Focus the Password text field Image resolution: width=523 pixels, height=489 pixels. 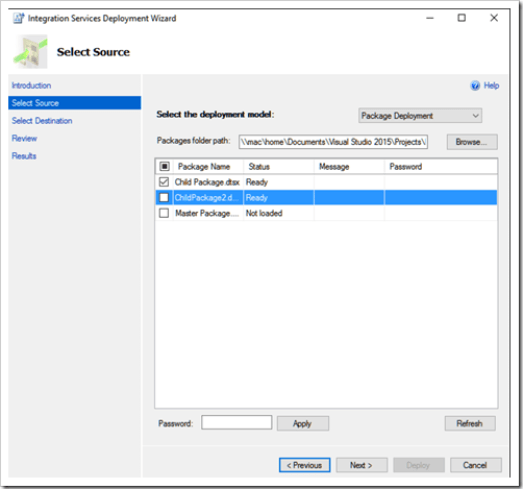[236, 423]
